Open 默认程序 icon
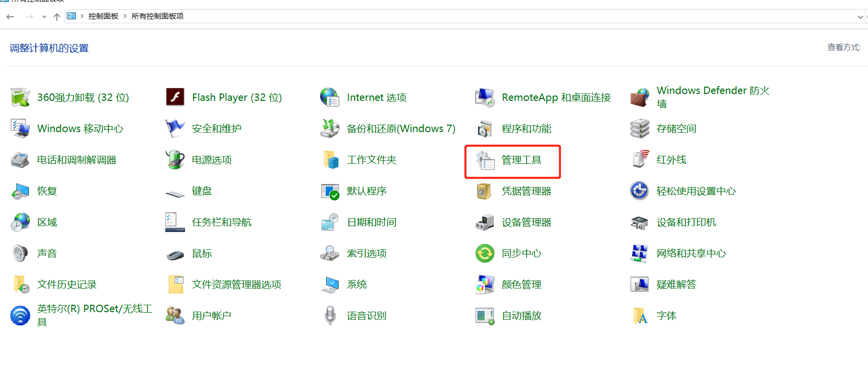The height and width of the screenshot is (374, 868). tap(330, 191)
